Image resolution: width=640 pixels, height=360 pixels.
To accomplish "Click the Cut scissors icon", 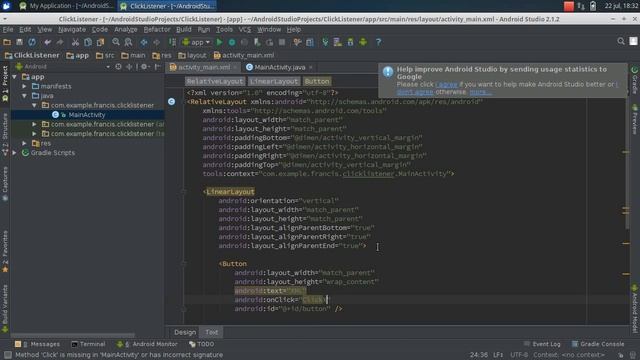I will pos(75,42).
